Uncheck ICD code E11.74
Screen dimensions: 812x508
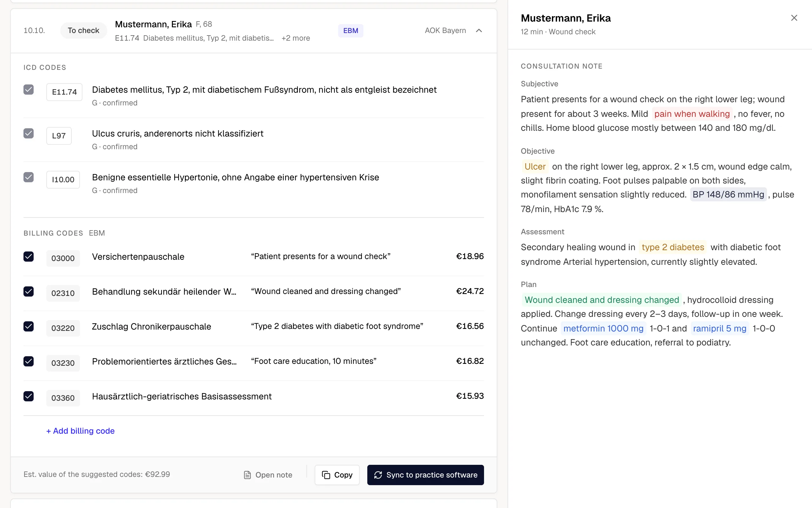tap(29, 90)
